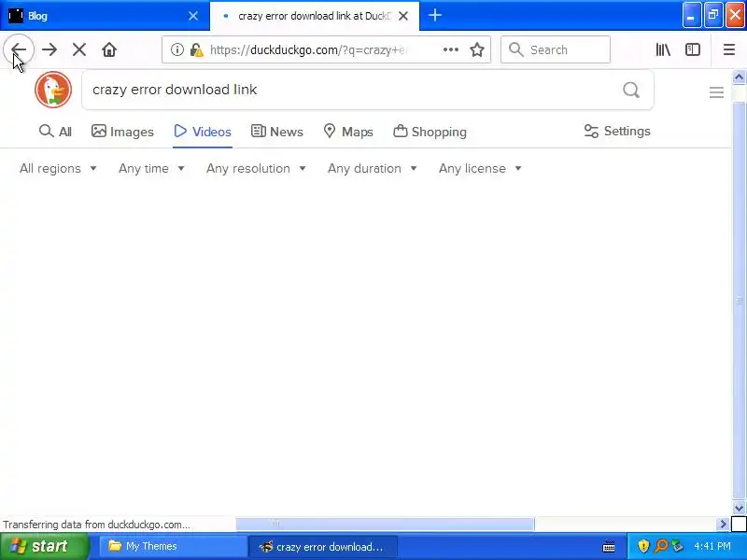Click the Transferring data status text

click(x=97, y=525)
